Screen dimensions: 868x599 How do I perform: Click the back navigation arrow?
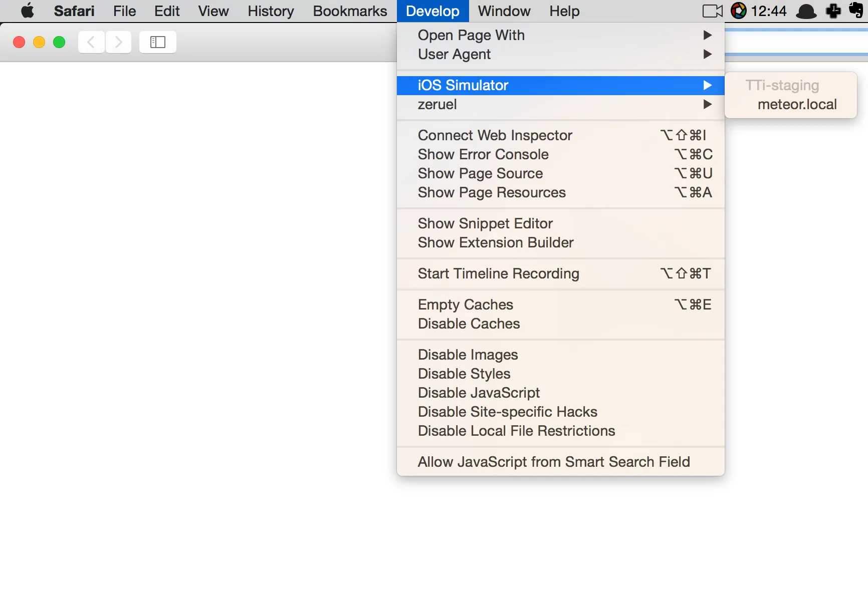pyautogui.click(x=91, y=42)
